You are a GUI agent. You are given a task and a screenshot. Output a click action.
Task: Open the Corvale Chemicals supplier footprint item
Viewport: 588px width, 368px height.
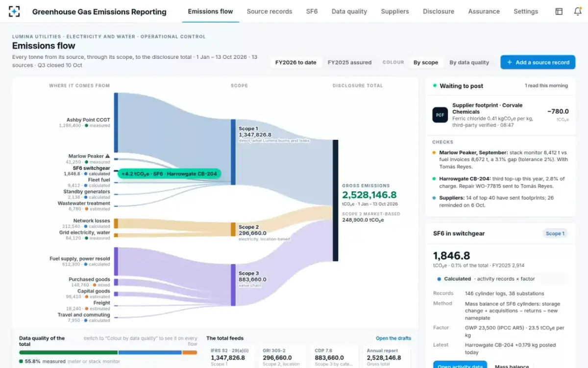[500, 115]
